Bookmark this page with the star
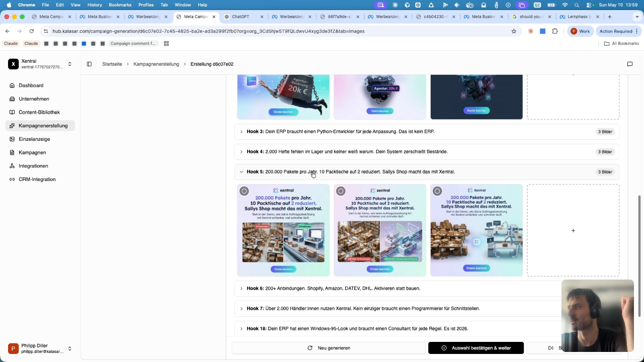 click(514, 31)
